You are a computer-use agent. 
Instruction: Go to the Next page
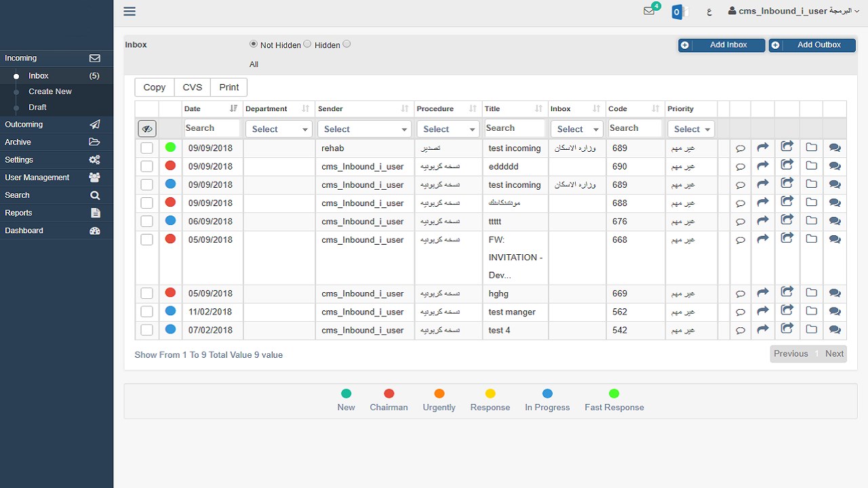(835, 354)
